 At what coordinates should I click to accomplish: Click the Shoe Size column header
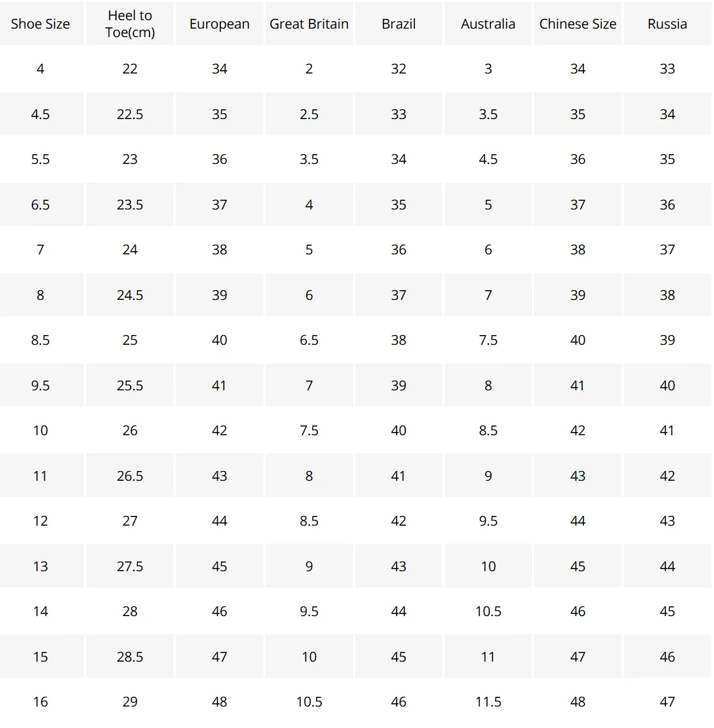click(40, 23)
